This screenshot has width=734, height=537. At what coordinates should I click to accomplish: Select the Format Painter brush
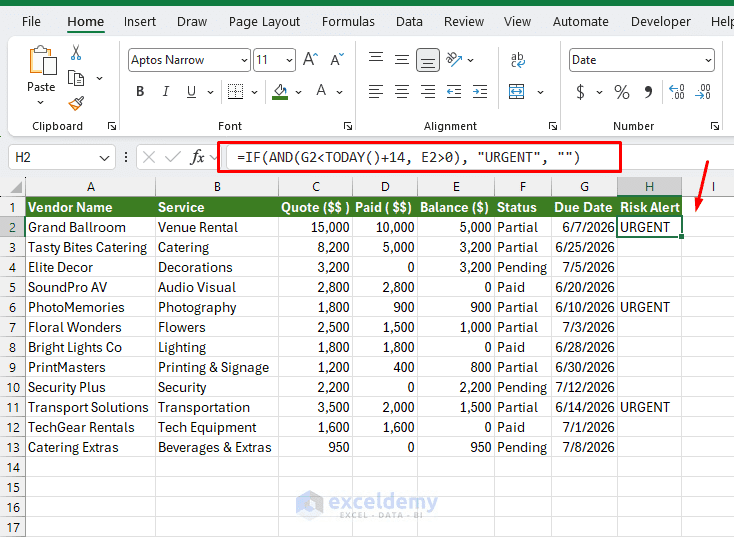coord(76,103)
